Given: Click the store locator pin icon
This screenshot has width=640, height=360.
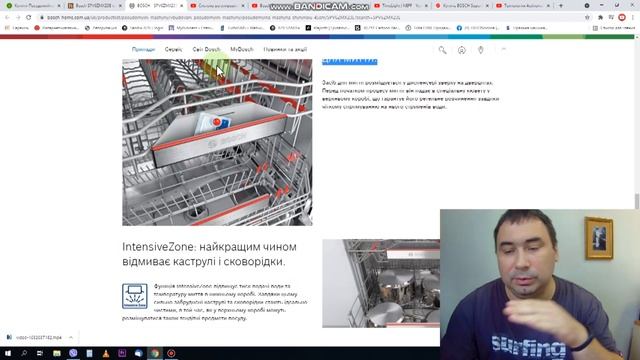Looking at the screenshot, I should 481,50.
